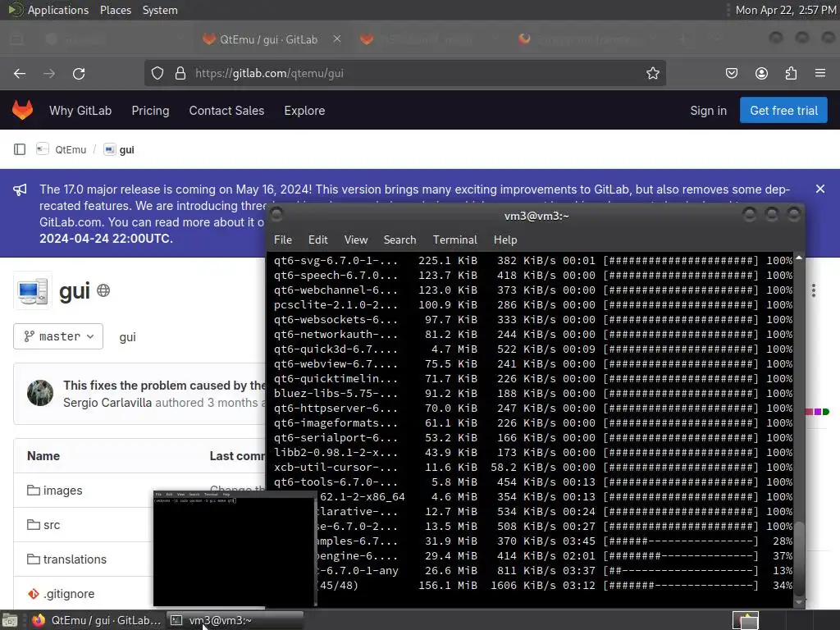Viewport: 840px width, 630px height.
Task: Open terminal File menu
Action: point(283,240)
